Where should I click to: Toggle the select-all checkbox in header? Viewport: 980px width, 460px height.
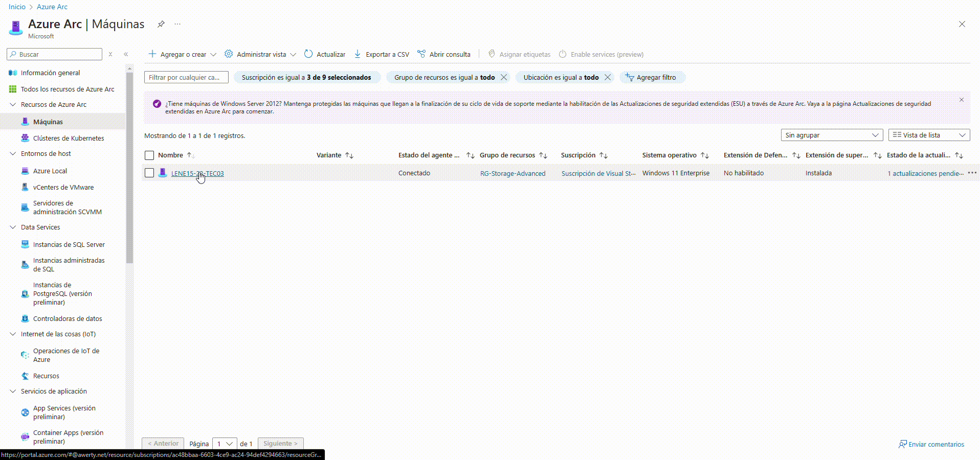149,155
